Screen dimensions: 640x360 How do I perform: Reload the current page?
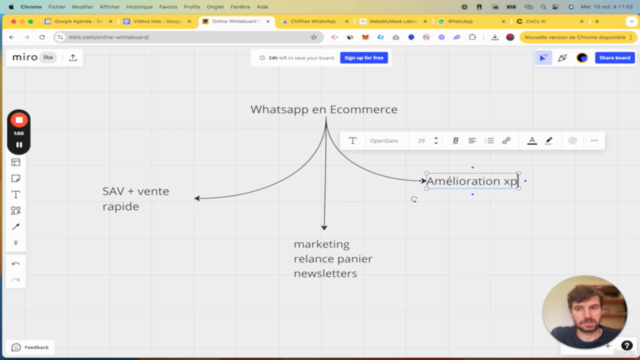(42, 37)
